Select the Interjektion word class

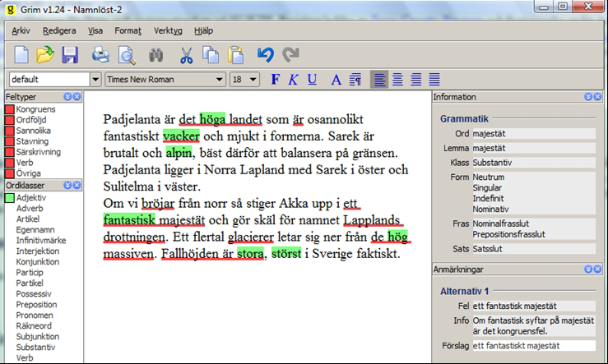pyautogui.click(x=38, y=251)
